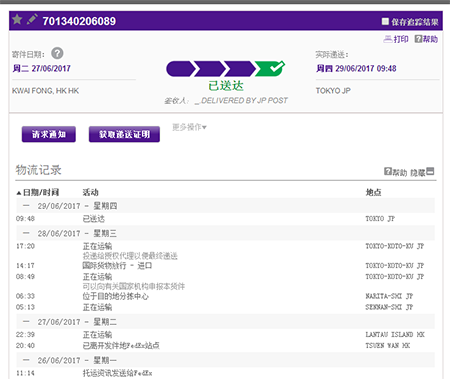Click the 20:40 已离开发件地 activity

(121, 345)
